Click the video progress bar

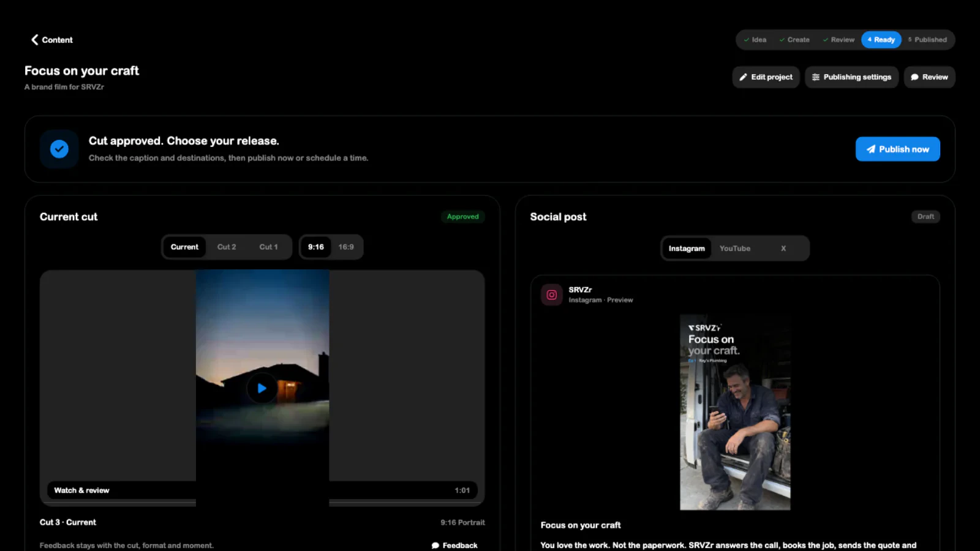point(262,503)
